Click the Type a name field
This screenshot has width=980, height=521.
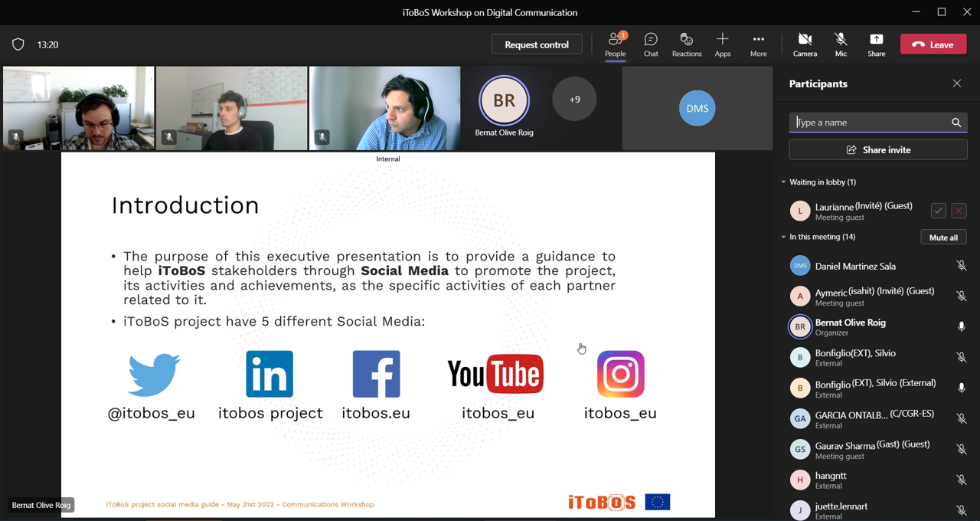coord(869,123)
